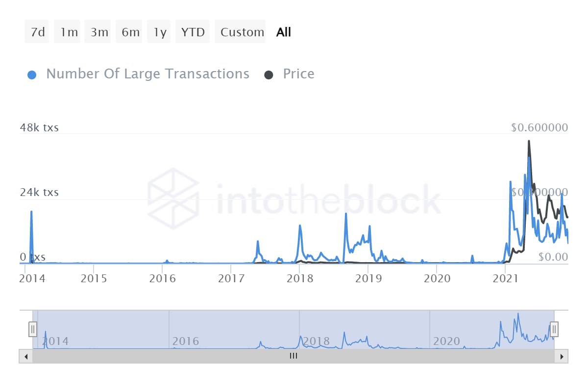Toggle the Number Of Large Transactions series
The width and height of the screenshot is (588, 392).
click(x=147, y=73)
